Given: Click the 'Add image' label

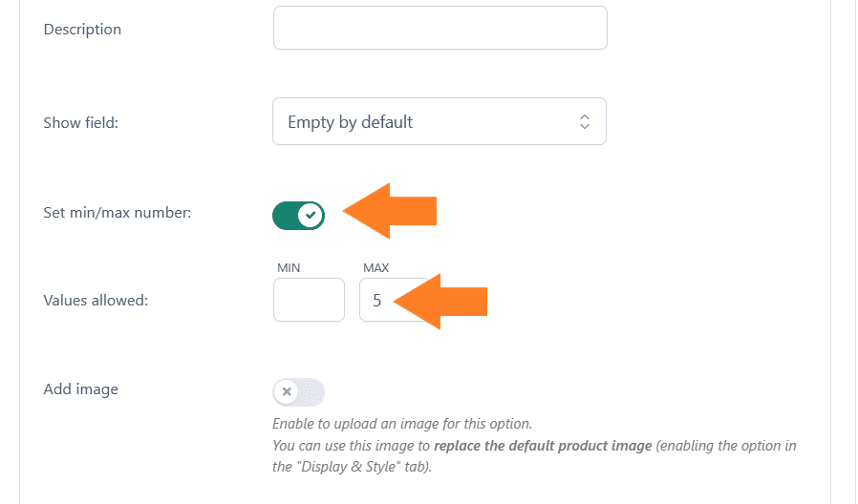Looking at the screenshot, I should pos(81,389).
